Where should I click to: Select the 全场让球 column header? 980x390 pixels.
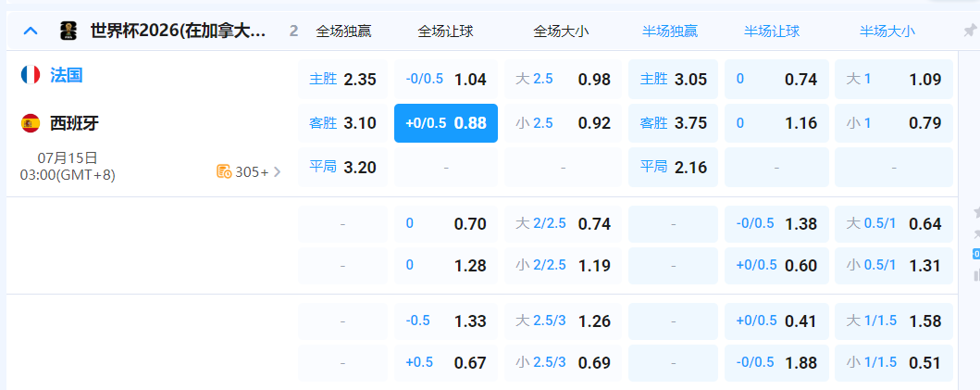[446, 31]
